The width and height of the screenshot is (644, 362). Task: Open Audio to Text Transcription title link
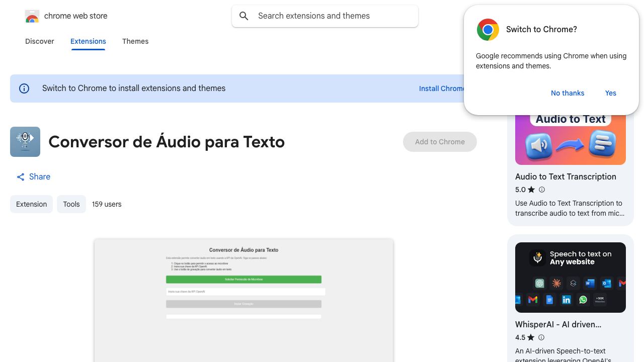566,176
